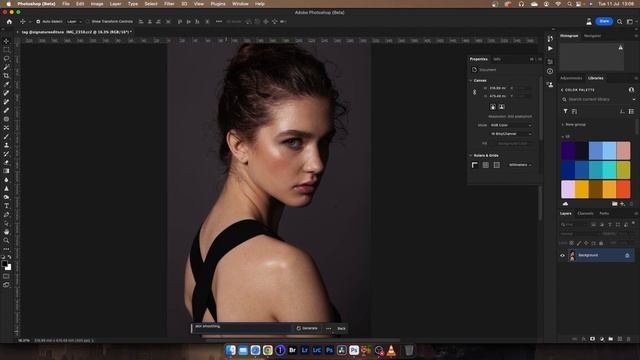
Task: Collapse the Canvas section
Action: point(471,80)
